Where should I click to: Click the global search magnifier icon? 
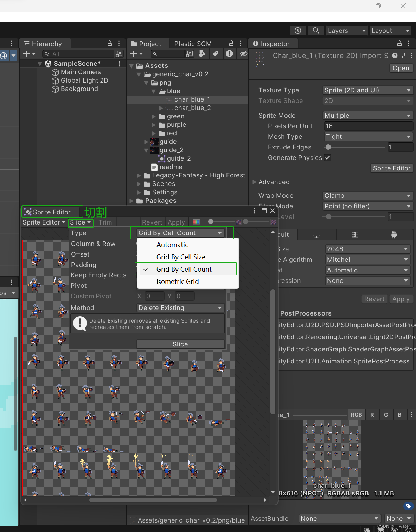[316, 31]
